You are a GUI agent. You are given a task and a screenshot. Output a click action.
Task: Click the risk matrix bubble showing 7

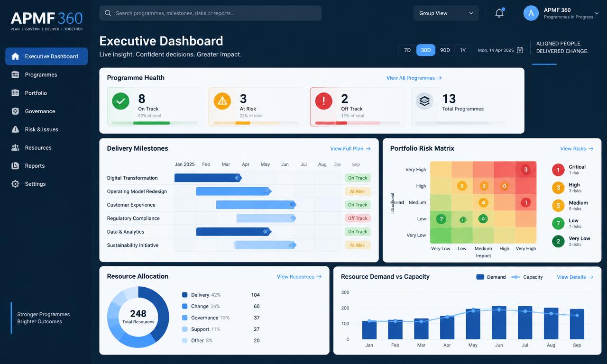click(x=441, y=219)
